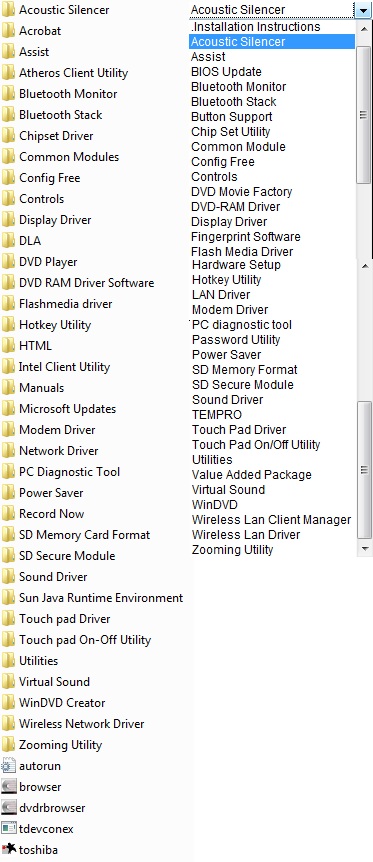This screenshot has height=862, width=373.
Task: Click the Assist folder name
Action: click(34, 52)
